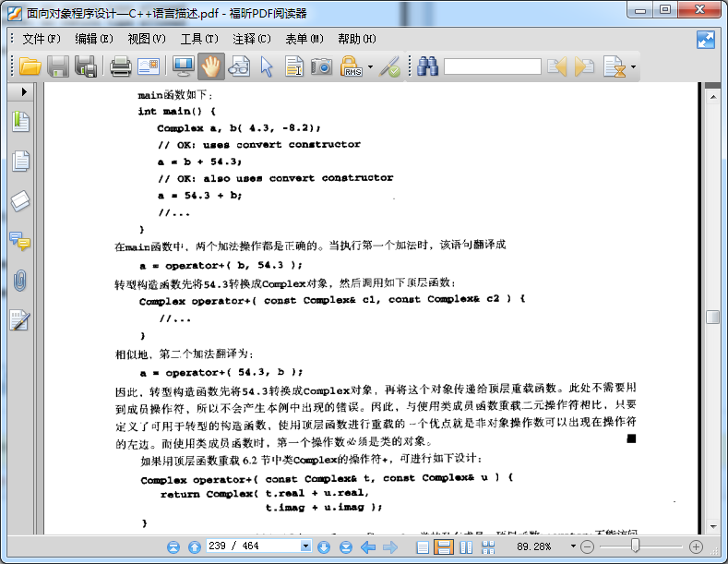Click the glasses read mode icon

click(239, 66)
